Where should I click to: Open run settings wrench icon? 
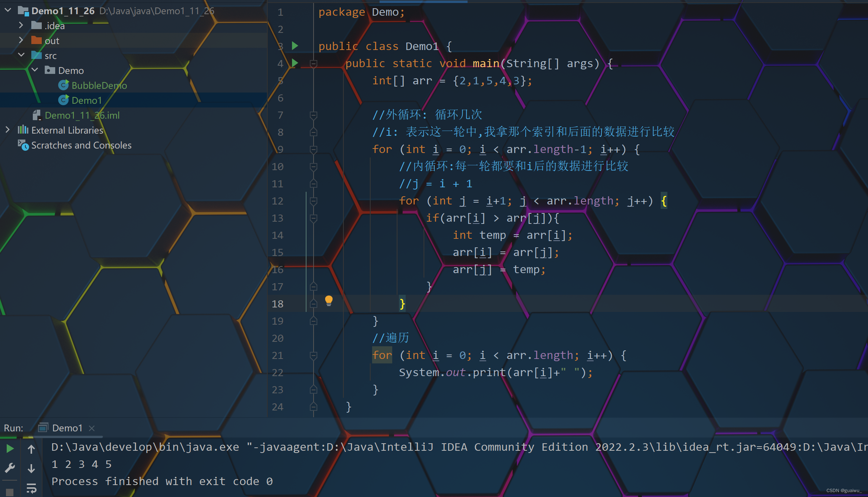pyautogui.click(x=10, y=468)
